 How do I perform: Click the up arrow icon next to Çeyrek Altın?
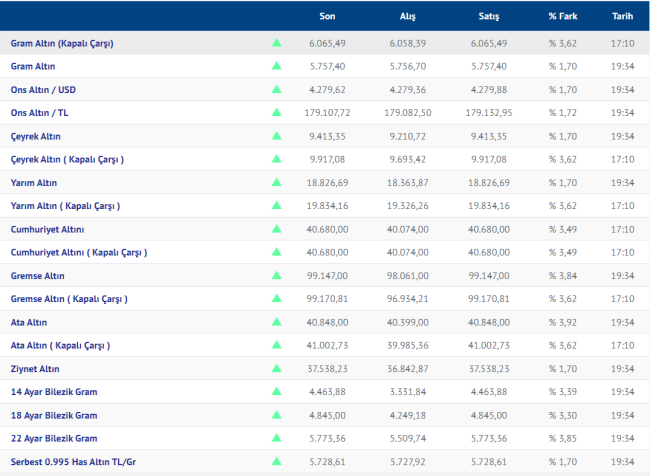click(276, 136)
